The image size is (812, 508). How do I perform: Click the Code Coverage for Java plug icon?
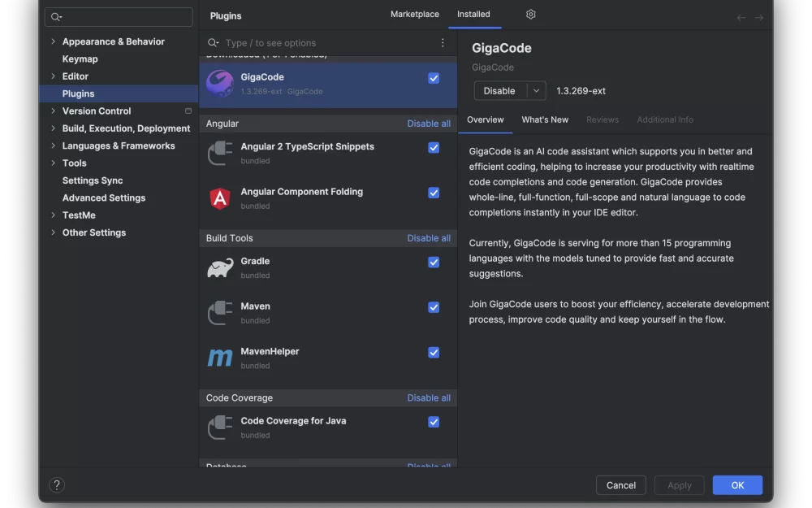[x=219, y=428]
